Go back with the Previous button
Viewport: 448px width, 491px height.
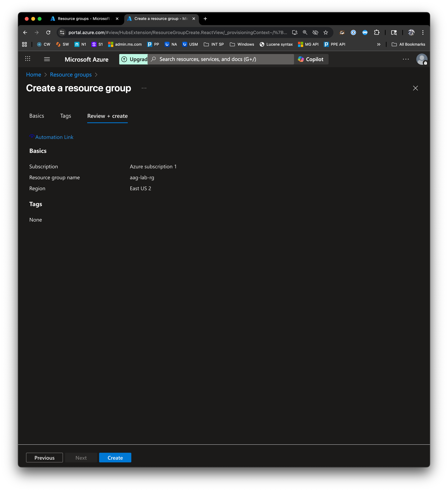click(x=44, y=458)
